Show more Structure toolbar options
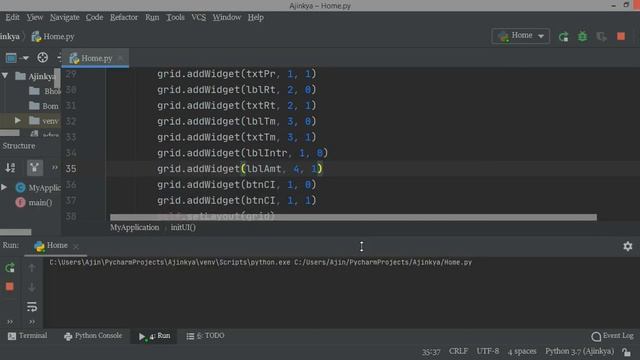 coord(55,167)
